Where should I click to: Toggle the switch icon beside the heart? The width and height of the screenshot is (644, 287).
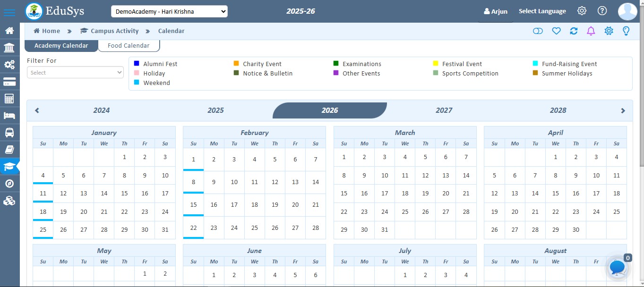538,30
